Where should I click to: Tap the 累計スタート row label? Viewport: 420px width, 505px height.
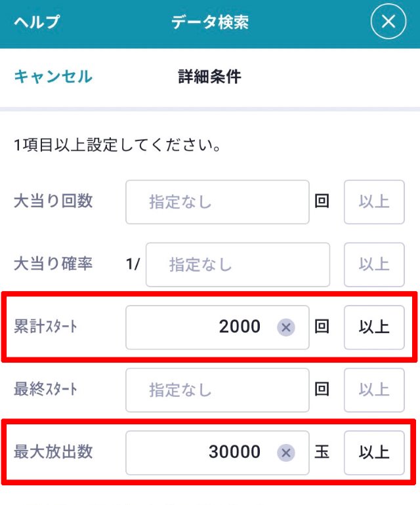(x=46, y=327)
